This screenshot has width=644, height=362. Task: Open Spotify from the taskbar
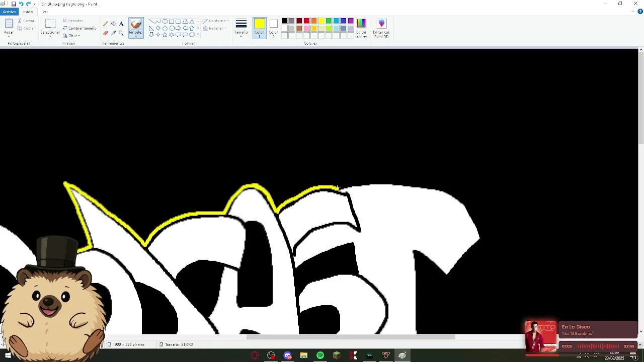pos(320,355)
